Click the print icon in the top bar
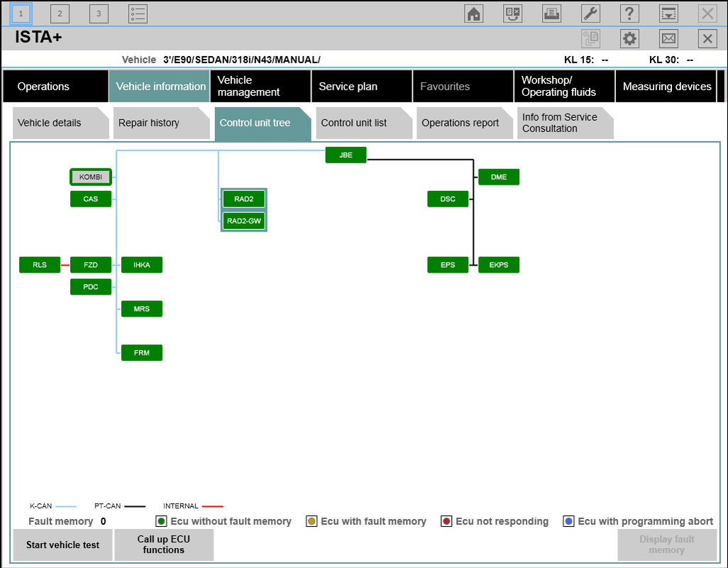The width and height of the screenshot is (728, 568). tap(551, 14)
